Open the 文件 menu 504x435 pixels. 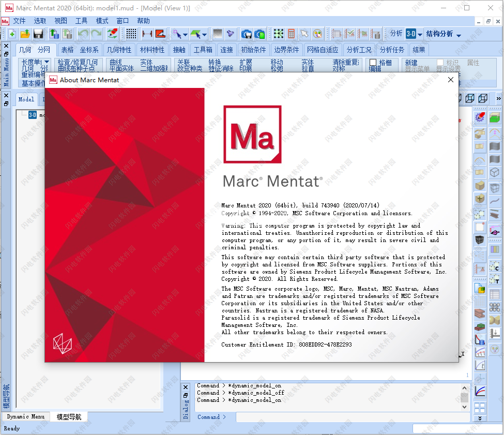point(19,21)
